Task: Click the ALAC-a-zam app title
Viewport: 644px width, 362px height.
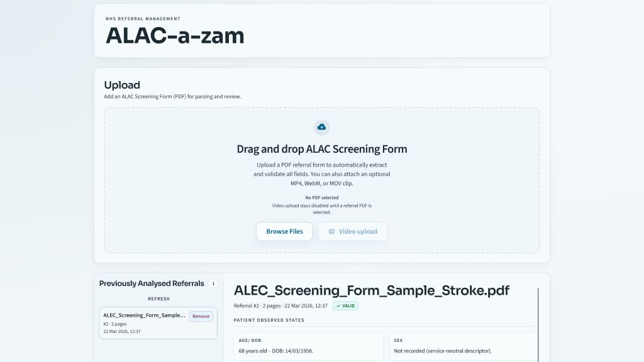Action: [175, 35]
